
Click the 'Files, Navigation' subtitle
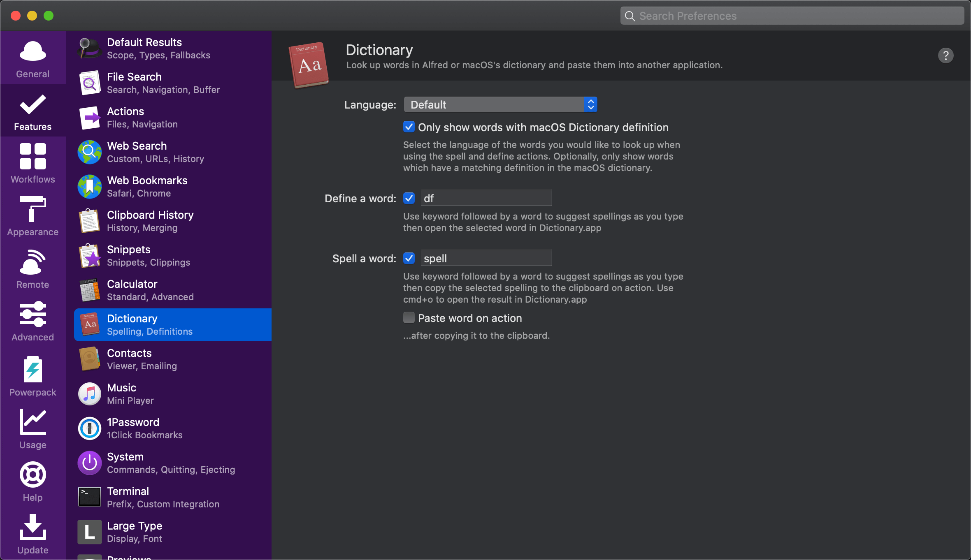point(142,124)
